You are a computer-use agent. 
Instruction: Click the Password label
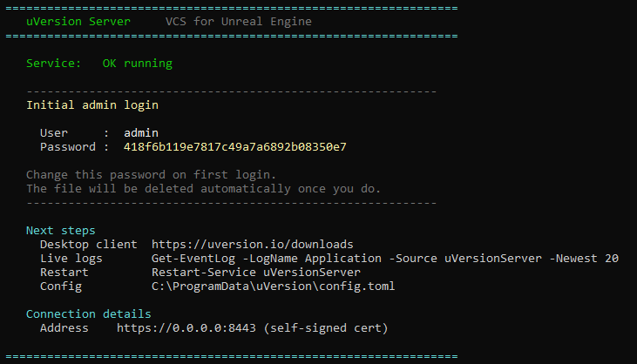pos(68,147)
